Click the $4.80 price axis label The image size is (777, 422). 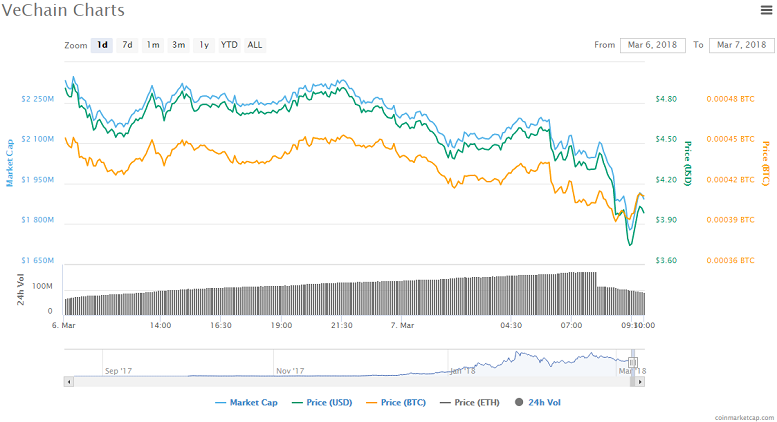[x=666, y=99]
